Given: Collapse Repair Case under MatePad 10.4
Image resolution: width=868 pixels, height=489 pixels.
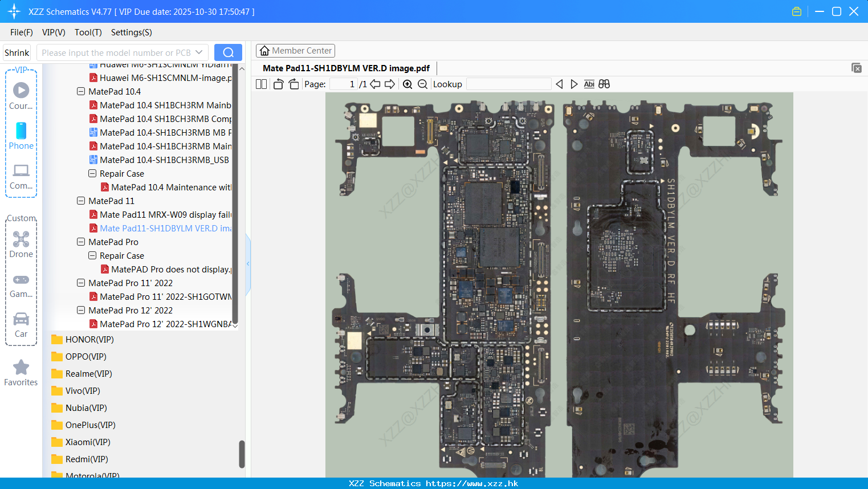Looking at the screenshot, I should tap(92, 173).
